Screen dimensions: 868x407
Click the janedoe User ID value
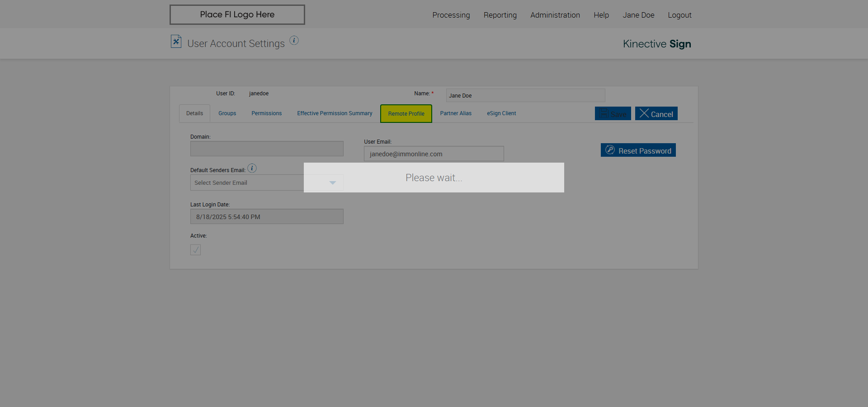coord(259,94)
